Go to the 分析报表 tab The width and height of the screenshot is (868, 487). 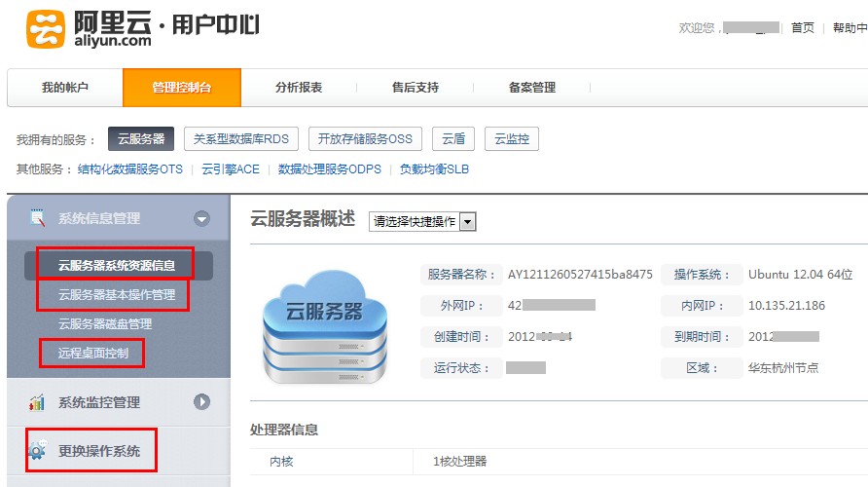(299, 88)
